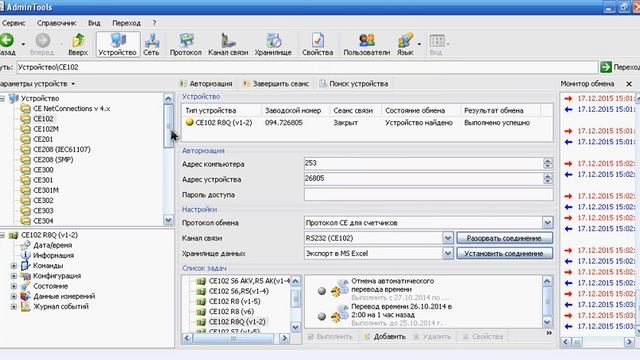Click Разорвать соединение button
Viewport: 640px width, 360px height.
click(504, 238)
